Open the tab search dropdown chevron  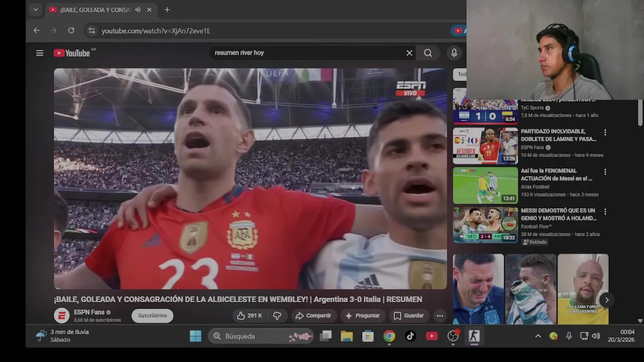(x=35, y=10)
